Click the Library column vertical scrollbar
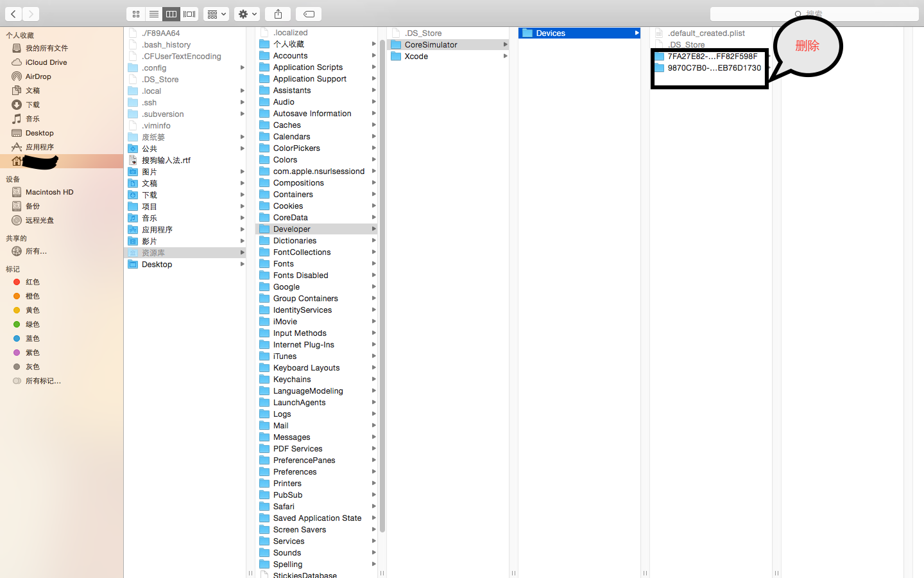Image resolution: width=924 pixels, height=578 pixels. [x=382, y=286]
